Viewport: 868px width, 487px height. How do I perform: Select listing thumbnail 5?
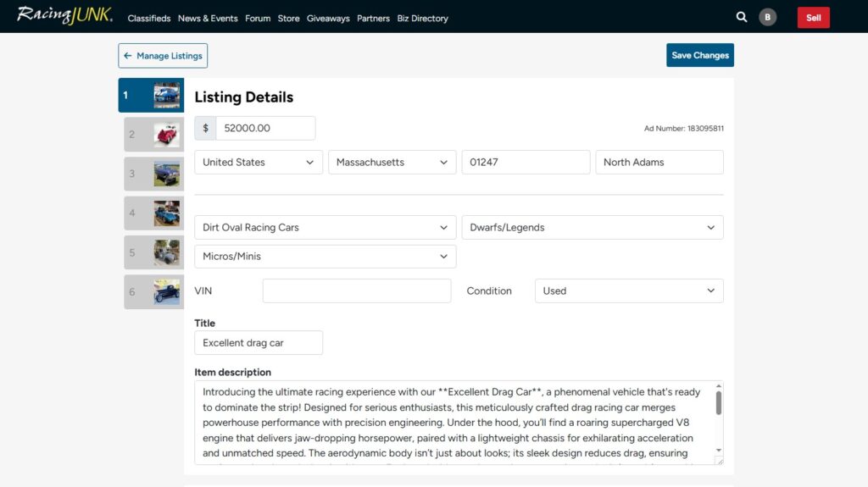tap(154, 252)
